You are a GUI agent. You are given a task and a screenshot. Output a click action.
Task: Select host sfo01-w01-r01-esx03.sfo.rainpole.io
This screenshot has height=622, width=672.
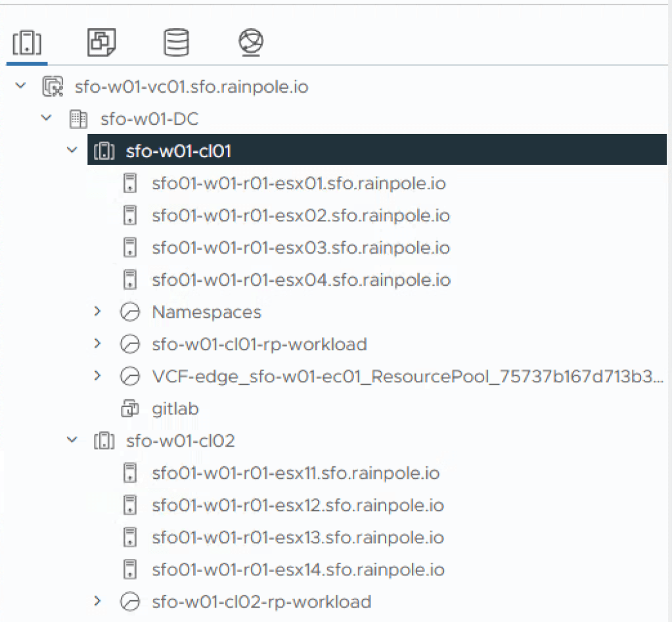tap(300, 248)
